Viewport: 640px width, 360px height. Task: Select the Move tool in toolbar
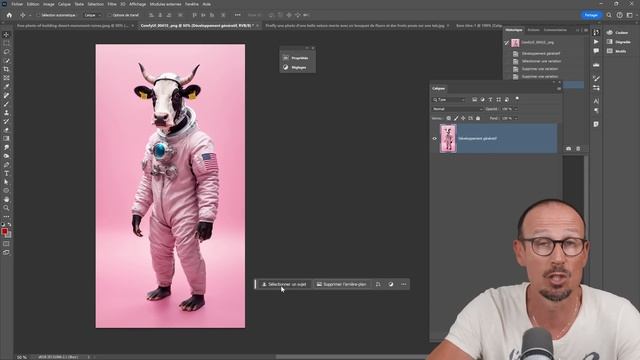pyautogui.click(x=6, y=35)
